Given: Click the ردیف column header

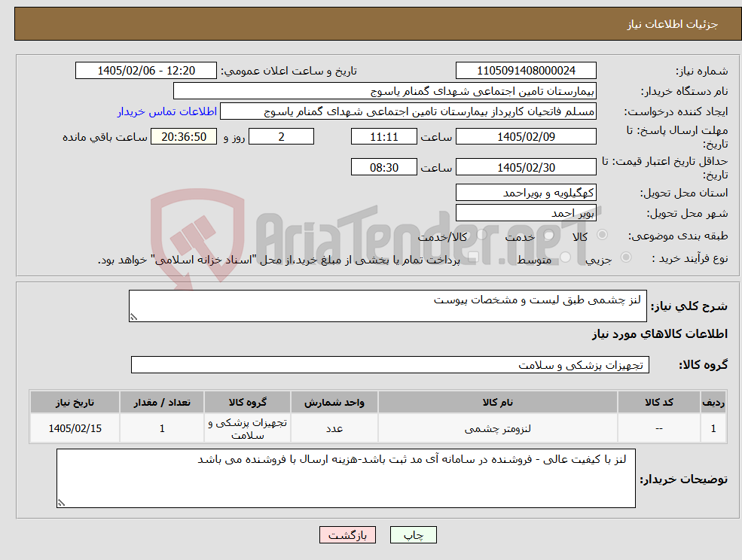Looking at the screenshot, I should tap(713, 402).
